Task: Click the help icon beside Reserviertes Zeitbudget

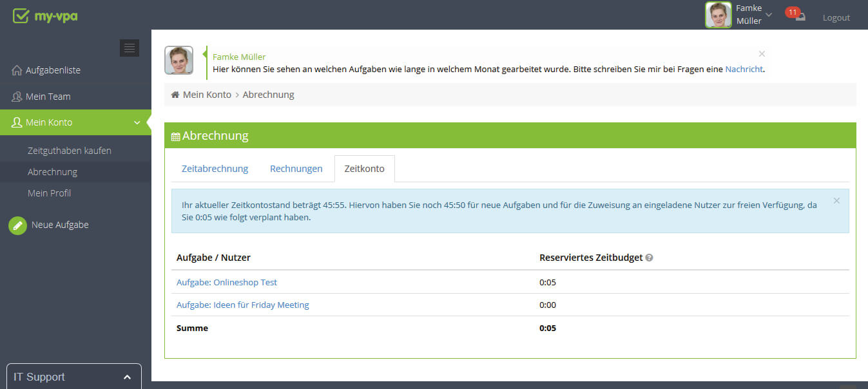Action: [x=649, y=258]
